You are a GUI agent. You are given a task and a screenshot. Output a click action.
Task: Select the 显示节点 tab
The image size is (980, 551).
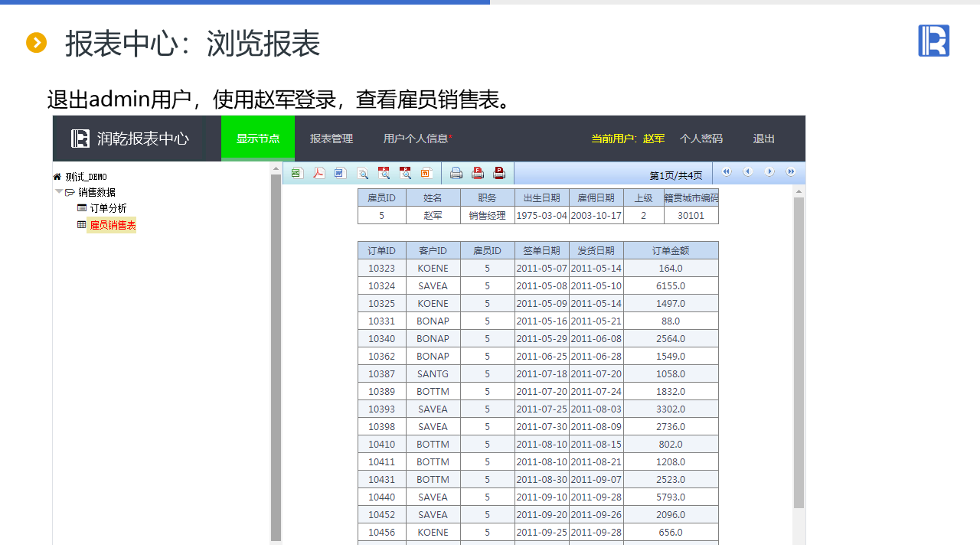(257, 139)
